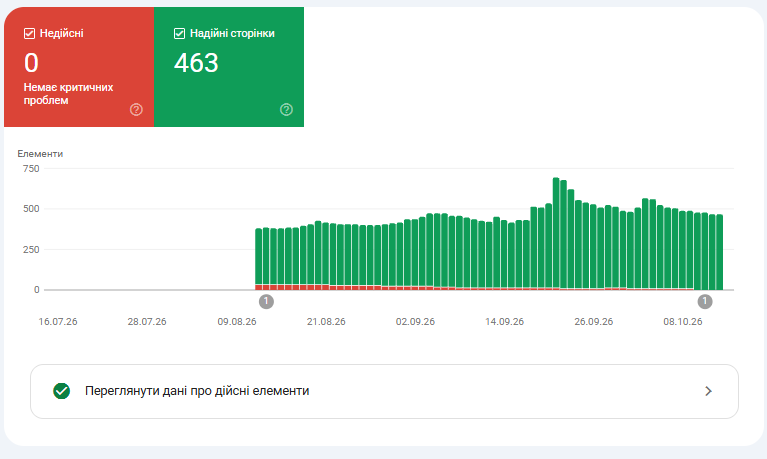
Task: Click the 16.07.26 date label
Action: (58, 321)
